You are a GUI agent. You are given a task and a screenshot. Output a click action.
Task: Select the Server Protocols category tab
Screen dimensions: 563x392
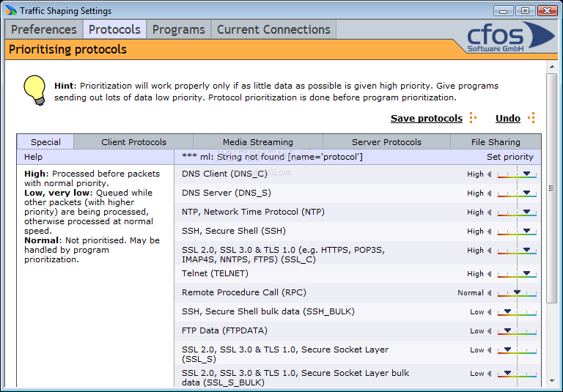click(387, 142)
